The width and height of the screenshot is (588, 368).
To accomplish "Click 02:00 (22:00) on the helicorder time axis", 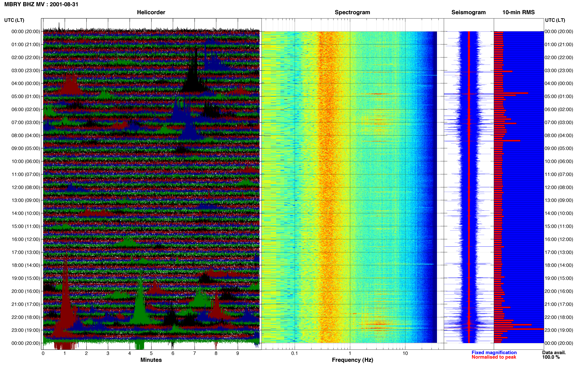I will [26, 57].
